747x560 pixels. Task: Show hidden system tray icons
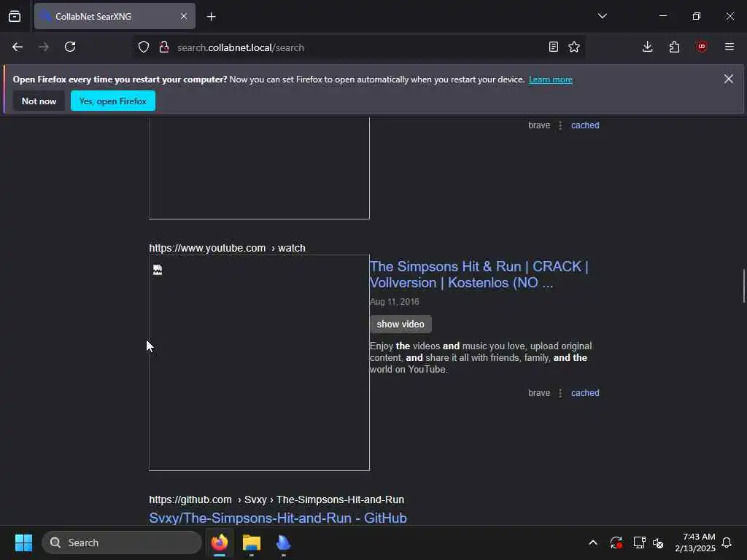[x=593, y=542]
